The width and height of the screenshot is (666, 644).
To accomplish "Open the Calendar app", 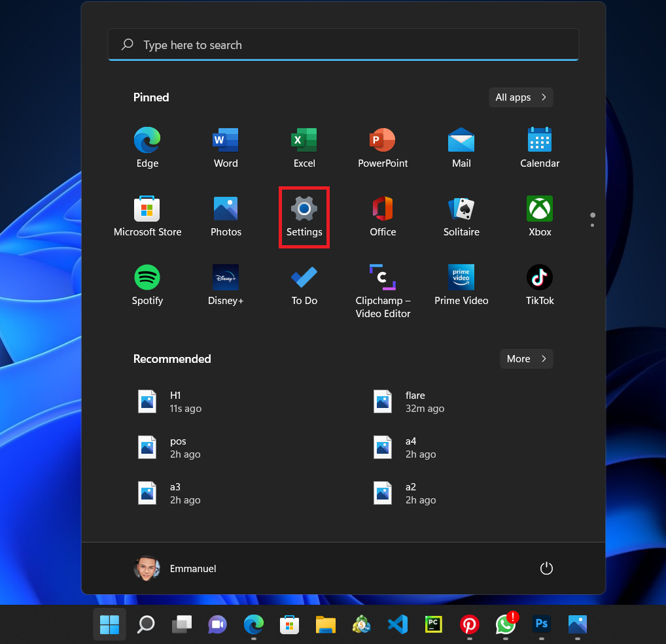I will pyautogui.click(x=540, y=147).
